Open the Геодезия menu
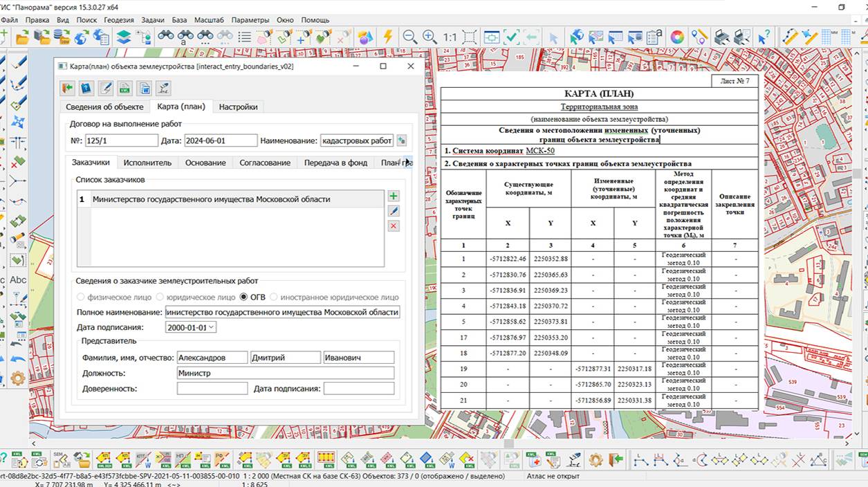The image size is (868, 487). (x=119, y=20)
